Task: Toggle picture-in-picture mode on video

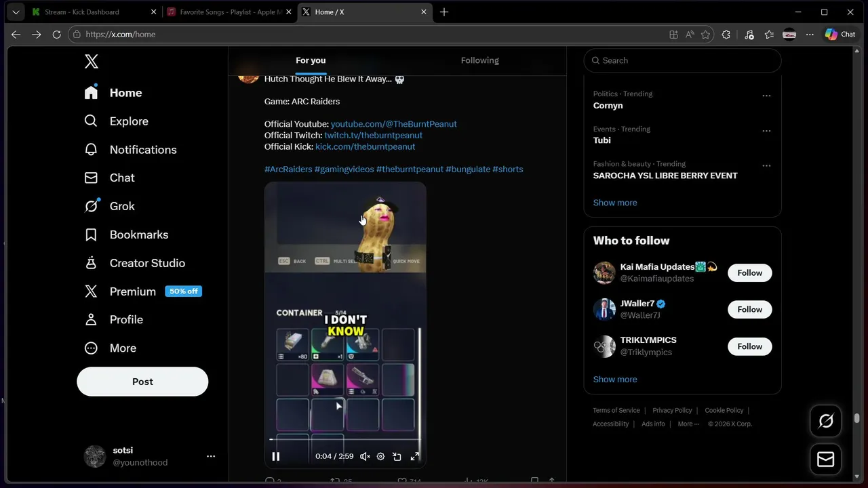Action: pos(397,457)
